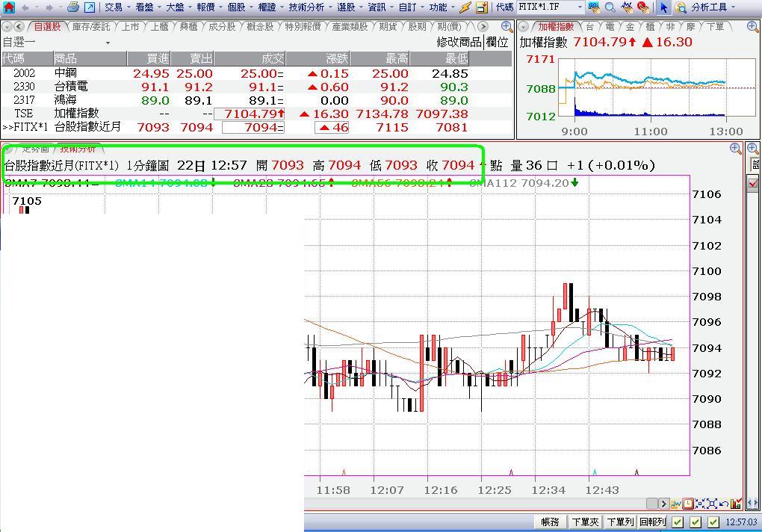Click the zoom icon at the far right sidebar
762x532 pixels.
(x=753, y=149)
